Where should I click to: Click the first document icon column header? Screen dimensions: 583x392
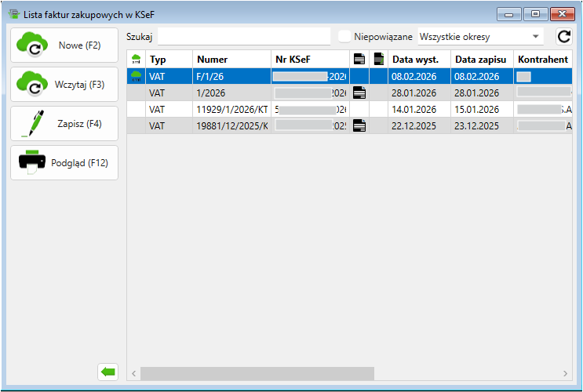pos(359,60)
